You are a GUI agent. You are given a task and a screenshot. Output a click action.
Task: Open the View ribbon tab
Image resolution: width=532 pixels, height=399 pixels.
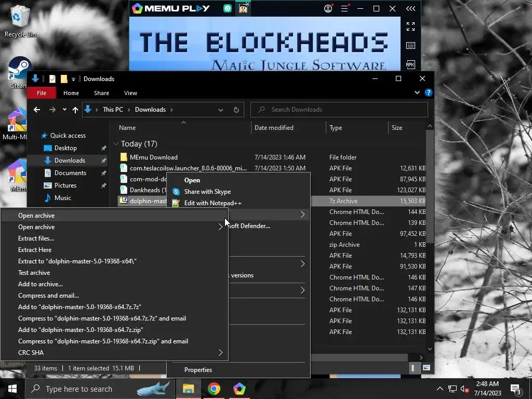[130, 93]
